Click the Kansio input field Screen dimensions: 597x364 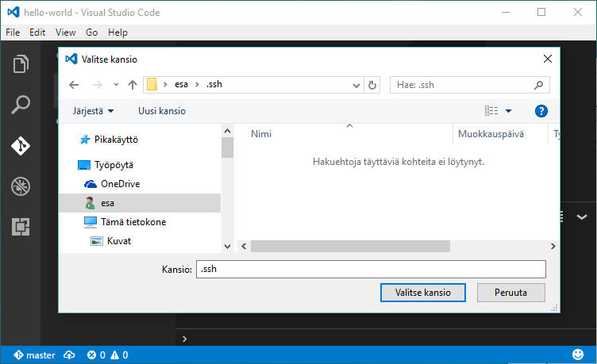coord(371,270)
